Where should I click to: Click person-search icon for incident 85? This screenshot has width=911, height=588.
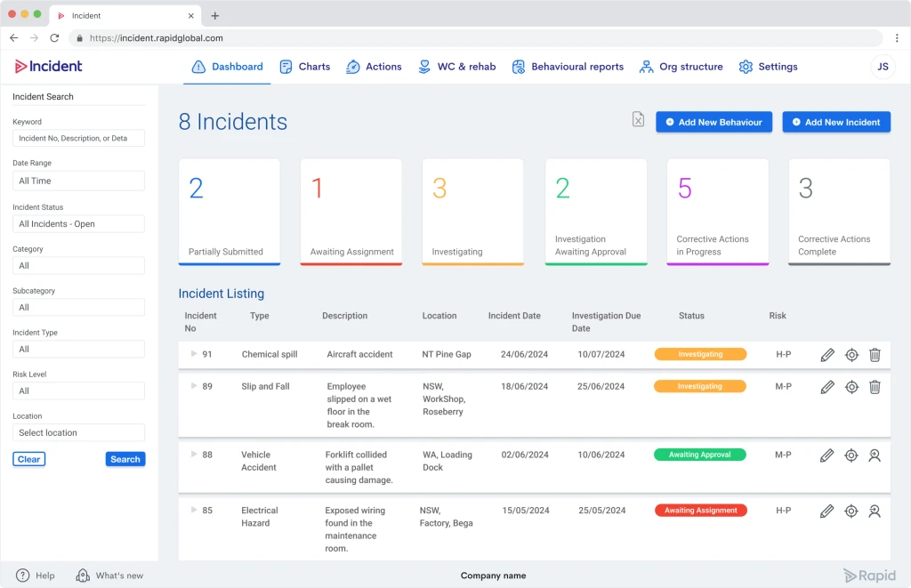pyautogui.click(x=875, y=511)
